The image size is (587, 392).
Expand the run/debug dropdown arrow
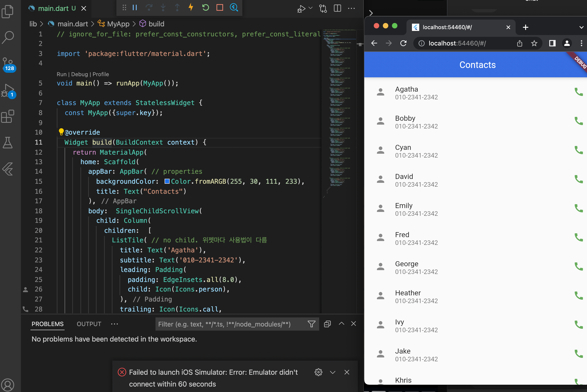coord(311,8)
